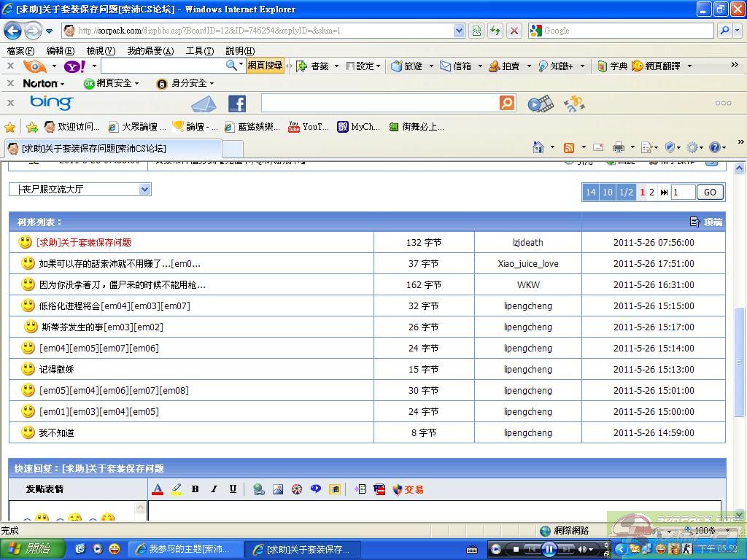
Task: Open the 工具(T) menu
Action: pyautogui.click(x=199, y=51)
